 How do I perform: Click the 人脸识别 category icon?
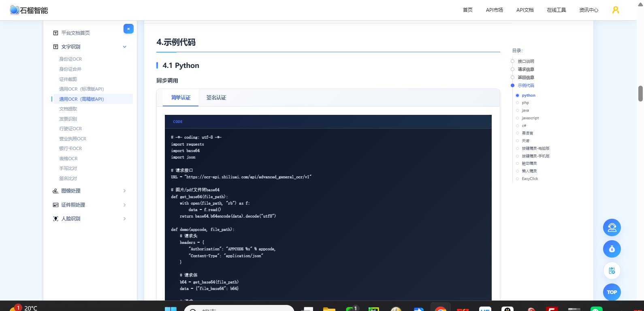[x=56, y=219]
